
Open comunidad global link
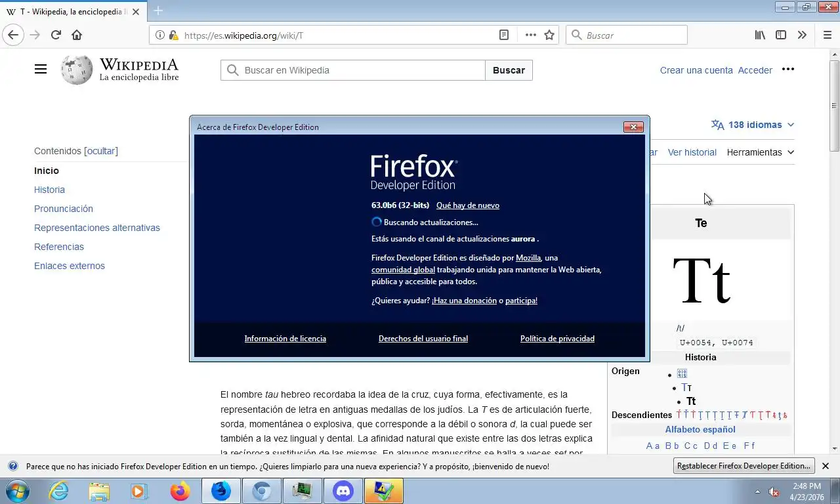403,270
